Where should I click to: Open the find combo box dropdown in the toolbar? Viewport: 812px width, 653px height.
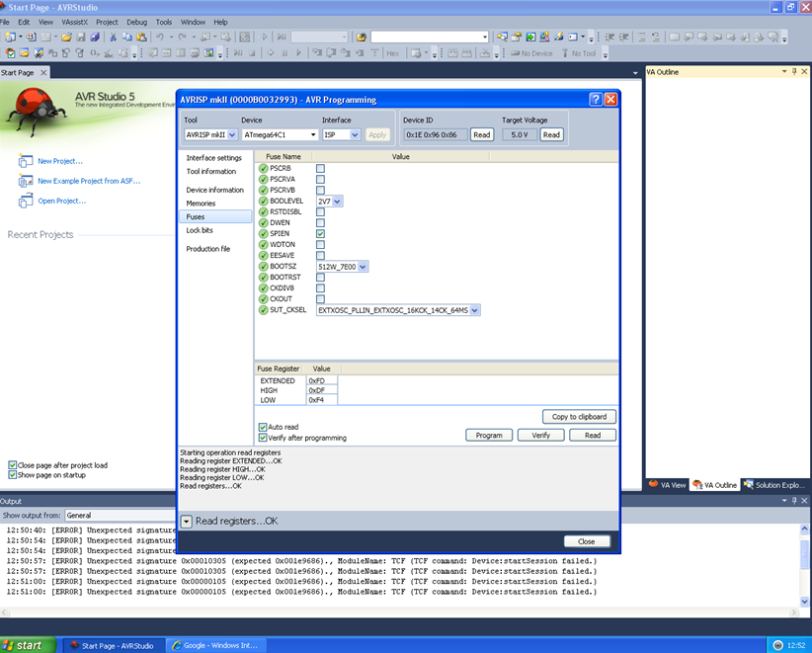pyautogui.click(x=485, y=37)
